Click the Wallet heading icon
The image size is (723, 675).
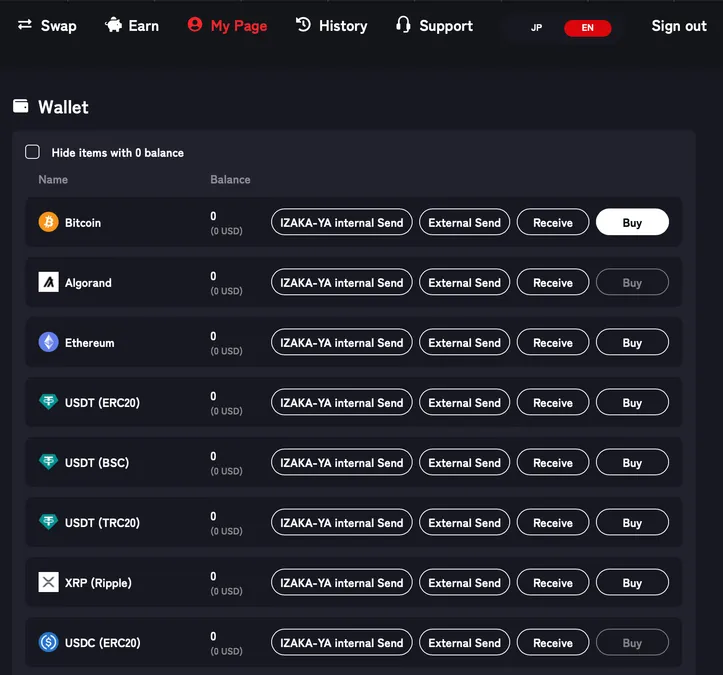[x=21, y=106]
